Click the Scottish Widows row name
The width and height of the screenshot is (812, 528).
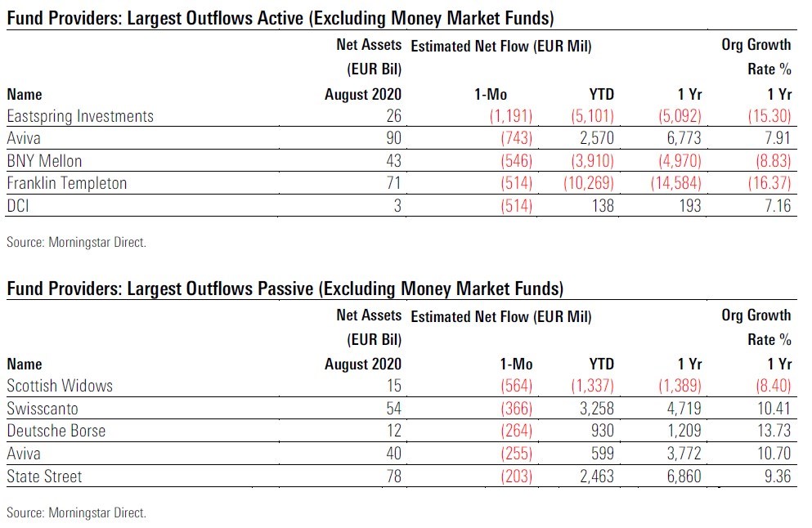pos(60,385)
